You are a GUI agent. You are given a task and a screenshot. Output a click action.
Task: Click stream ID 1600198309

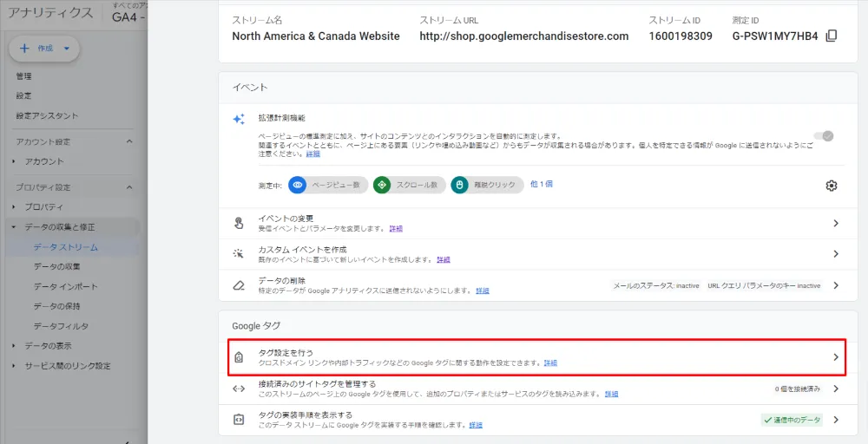pyautogui.click(x=681, y=36)
